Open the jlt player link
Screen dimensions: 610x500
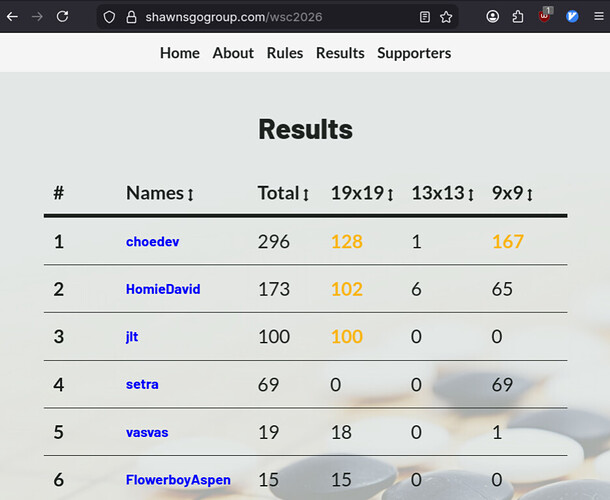[132, 337]
